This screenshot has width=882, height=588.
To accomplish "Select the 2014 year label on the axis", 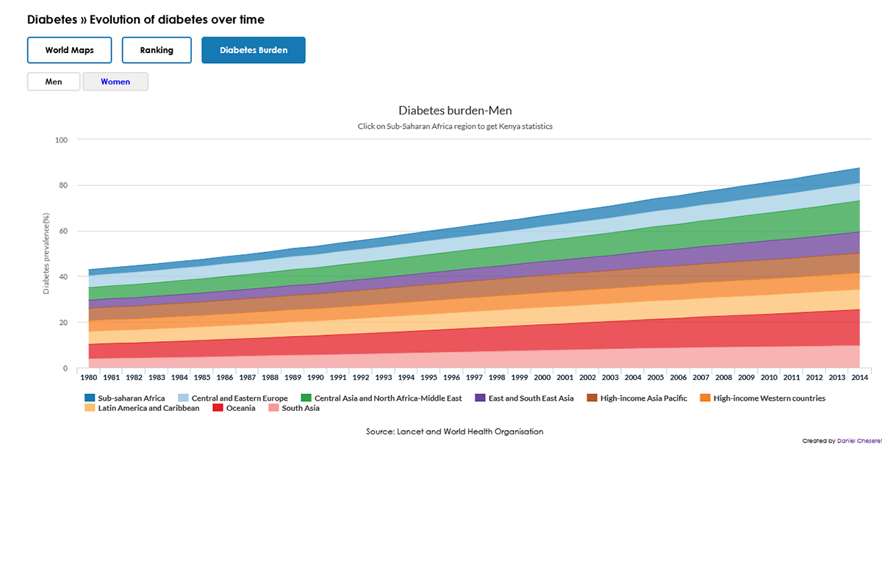I will pyautogui.click(x=859, y=376).
